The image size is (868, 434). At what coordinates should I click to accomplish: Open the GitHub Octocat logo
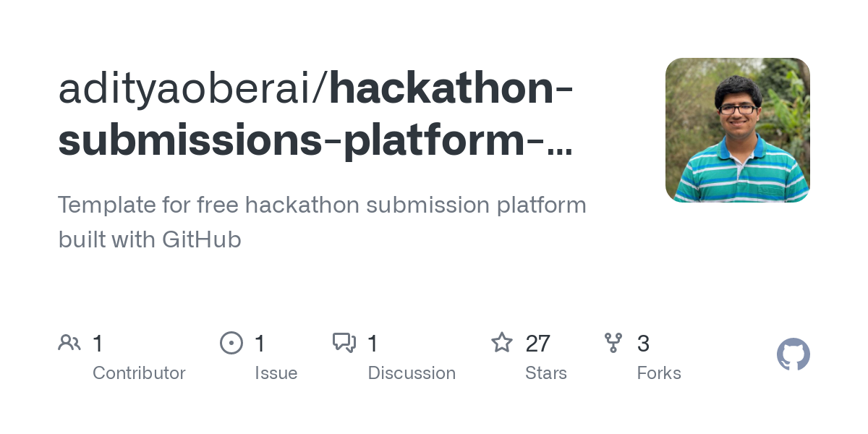tap(793, 354)
